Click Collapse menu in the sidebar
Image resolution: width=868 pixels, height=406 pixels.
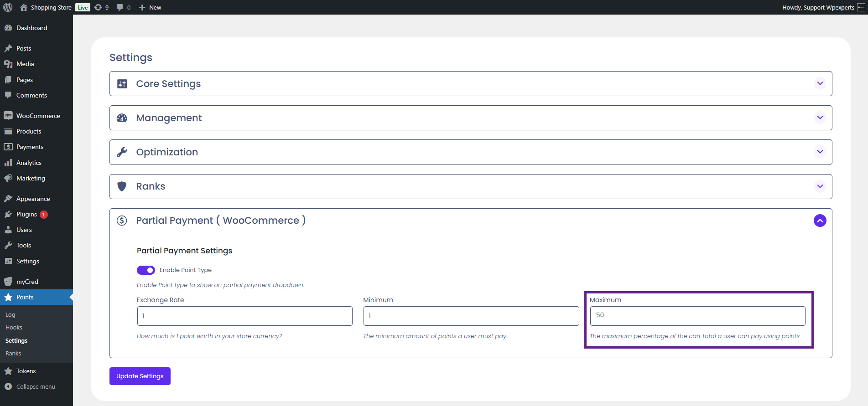tap(36, 386)
